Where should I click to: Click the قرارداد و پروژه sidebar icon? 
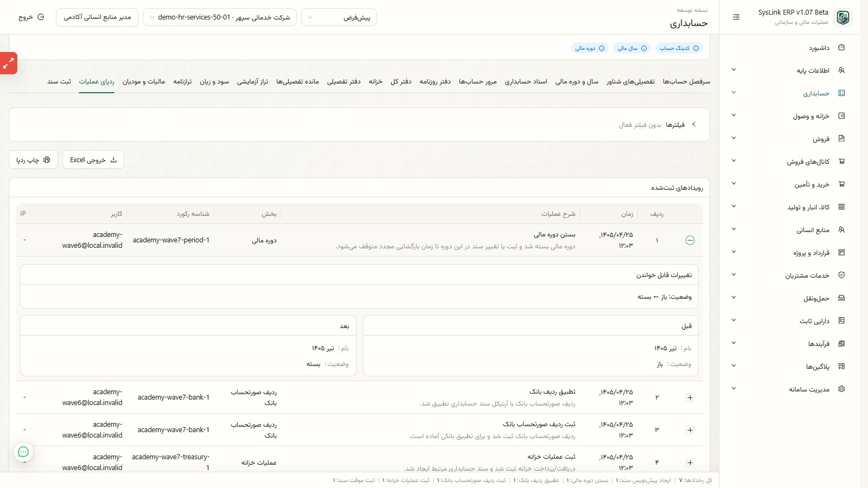click(x=841, y=253)
